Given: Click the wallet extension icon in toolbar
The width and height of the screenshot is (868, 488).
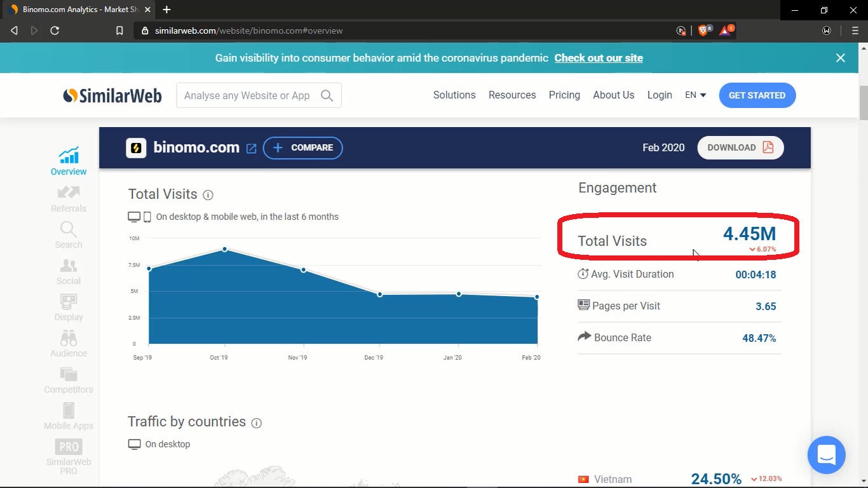Looking at the screenshot, I should (827, 30).
